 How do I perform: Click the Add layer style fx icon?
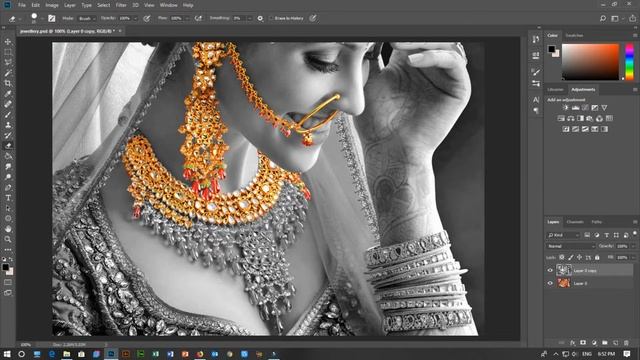pyautogui.click(x=573, y=343)
